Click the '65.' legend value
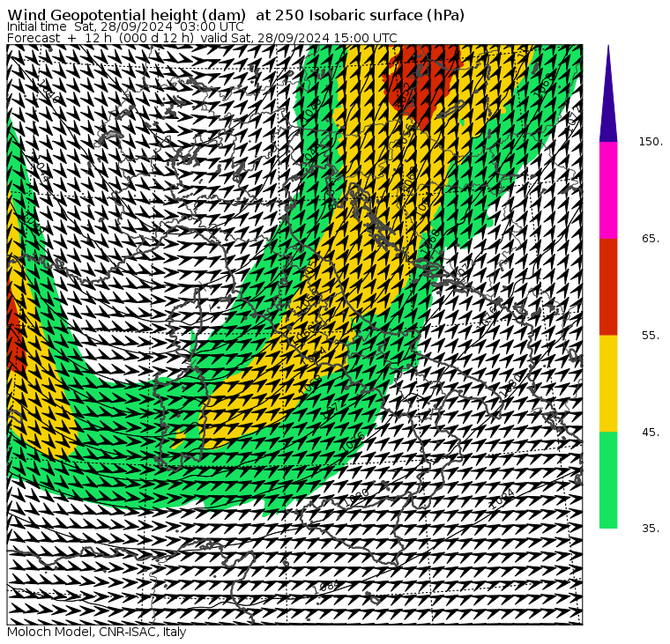The width and height of the screenshot is (670, 644). click(651, 238)
